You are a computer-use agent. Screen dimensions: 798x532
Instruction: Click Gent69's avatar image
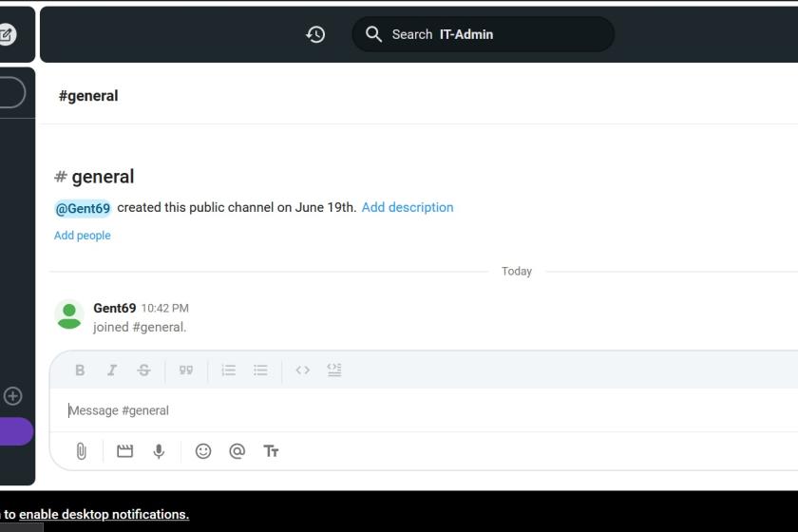69,314
